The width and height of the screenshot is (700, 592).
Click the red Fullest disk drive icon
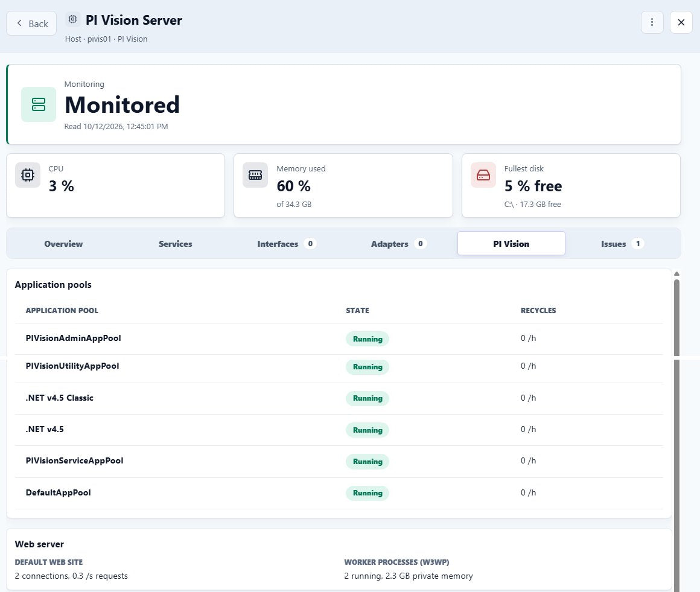(x=483, y=175)
